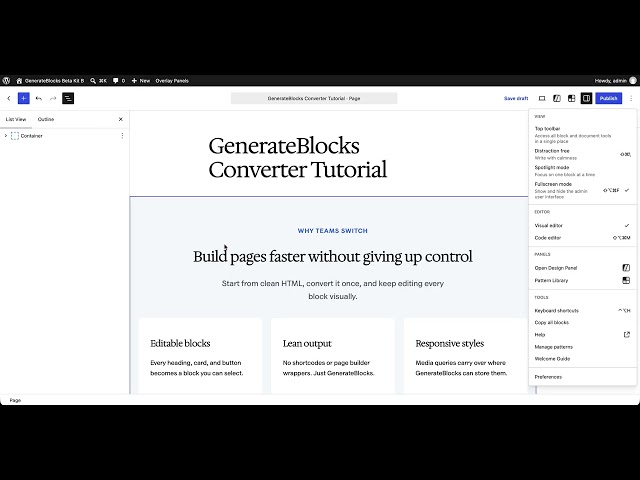The width and height of the screenshot is (640, 480).
Task: Switch to Code editor
Action: 582,238
